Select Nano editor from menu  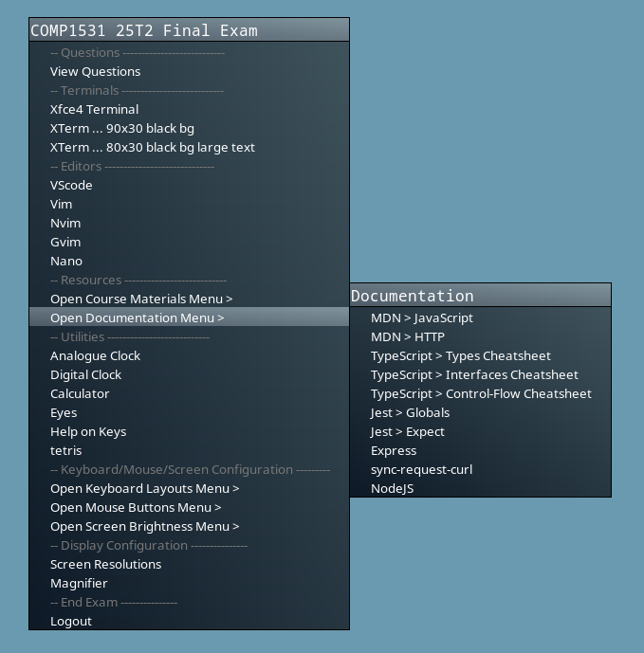click(x=66, y=262)
